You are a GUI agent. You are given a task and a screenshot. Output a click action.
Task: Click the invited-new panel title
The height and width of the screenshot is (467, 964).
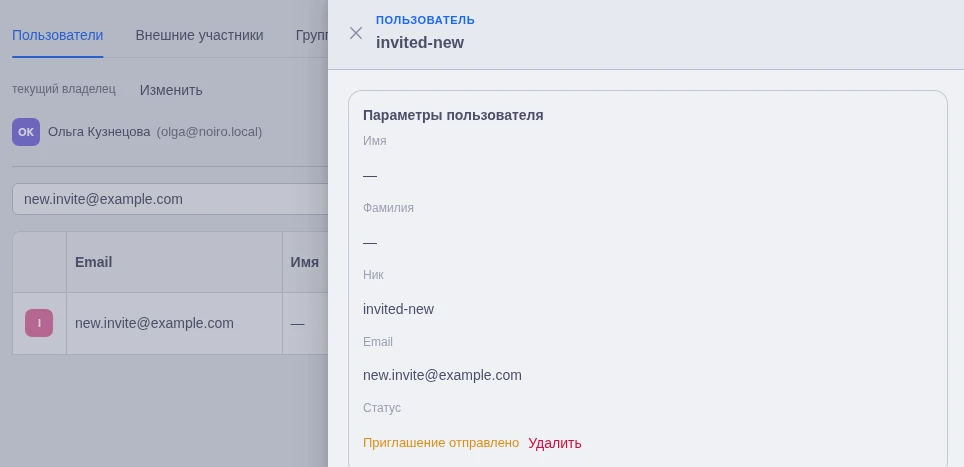(x=420, y=43)
